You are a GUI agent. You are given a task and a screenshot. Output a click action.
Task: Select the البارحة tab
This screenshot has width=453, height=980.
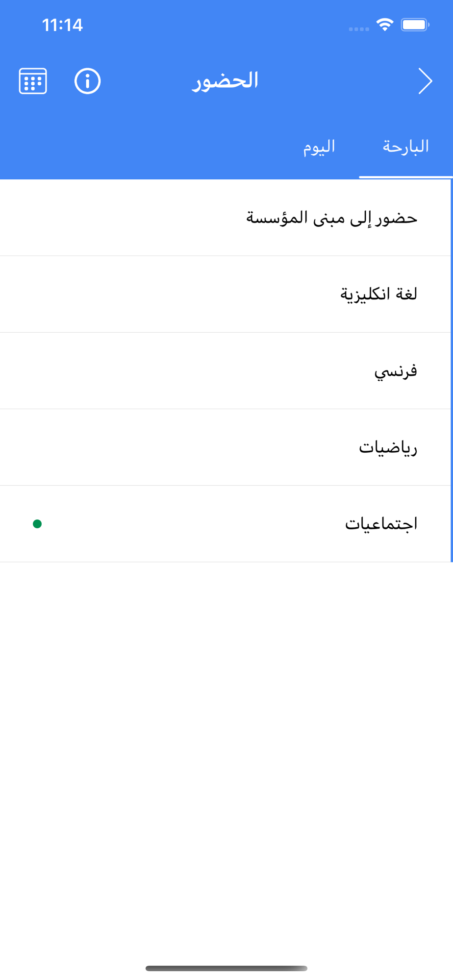tap(405, 147)
